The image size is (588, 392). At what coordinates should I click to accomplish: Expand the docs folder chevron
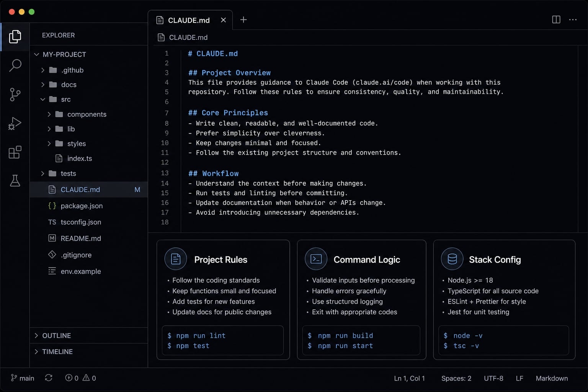click(43, 85)
